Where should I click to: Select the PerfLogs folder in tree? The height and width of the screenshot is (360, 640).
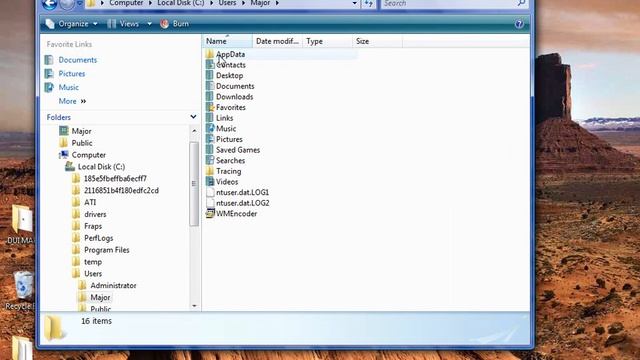coord(98,238)
